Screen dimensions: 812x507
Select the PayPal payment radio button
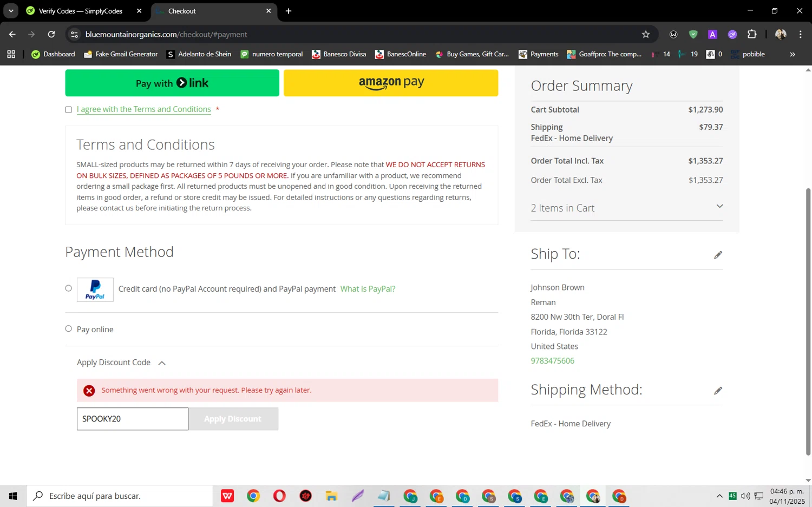click(68, 288)
